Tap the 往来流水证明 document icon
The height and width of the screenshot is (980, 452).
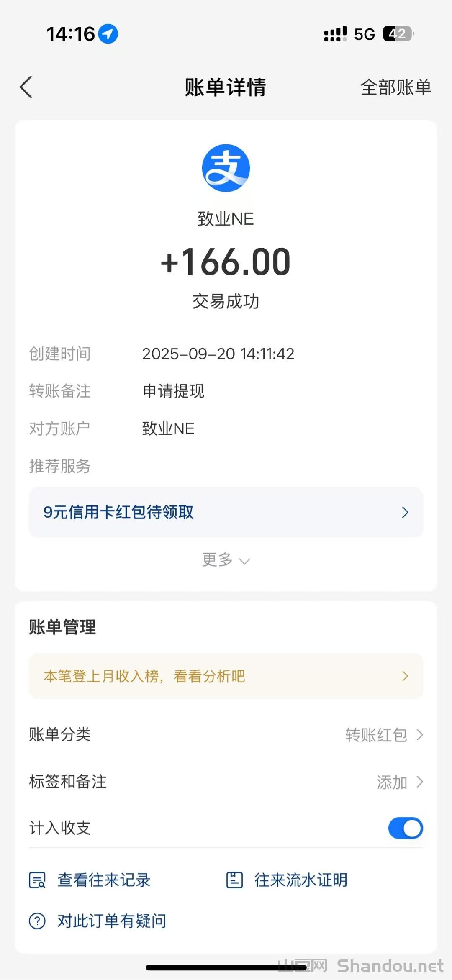[234, 880]
